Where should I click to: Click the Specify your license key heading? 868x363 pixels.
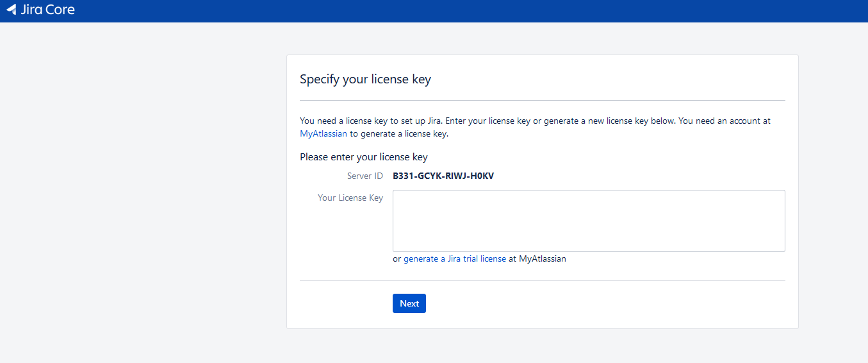click(365, 80)
